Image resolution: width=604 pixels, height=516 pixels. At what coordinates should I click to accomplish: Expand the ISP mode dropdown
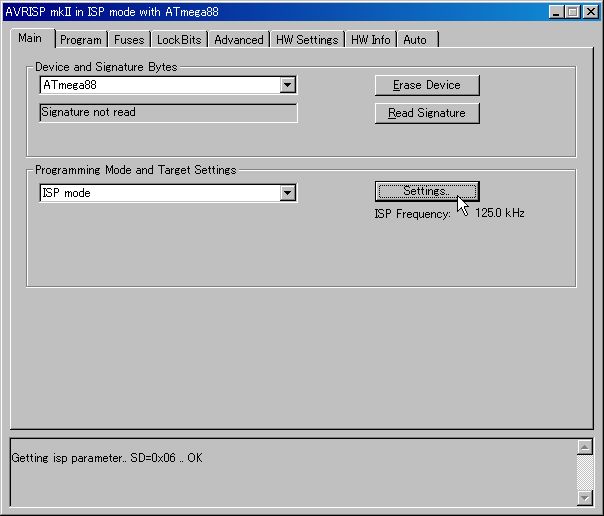point(287,193)
